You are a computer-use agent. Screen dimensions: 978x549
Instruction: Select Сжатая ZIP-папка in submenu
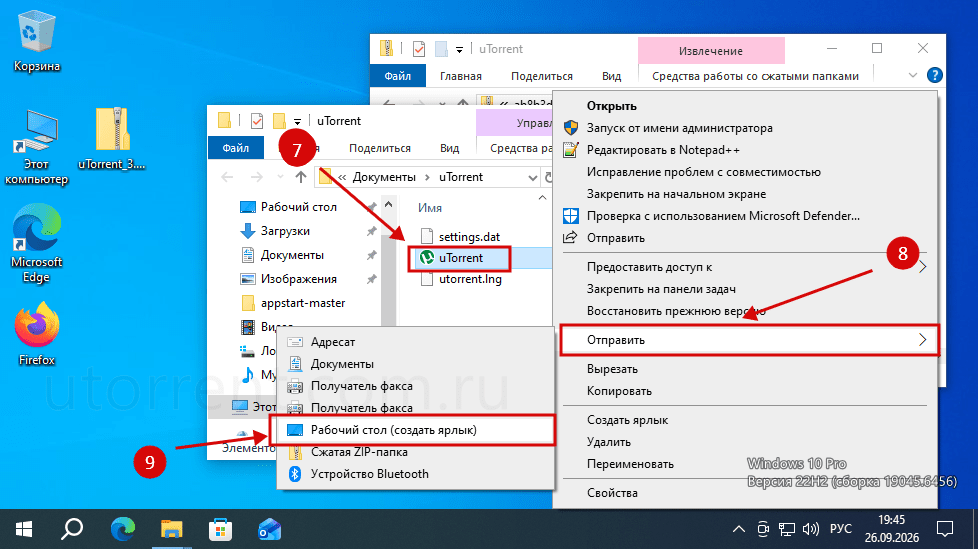click(415, 452)
